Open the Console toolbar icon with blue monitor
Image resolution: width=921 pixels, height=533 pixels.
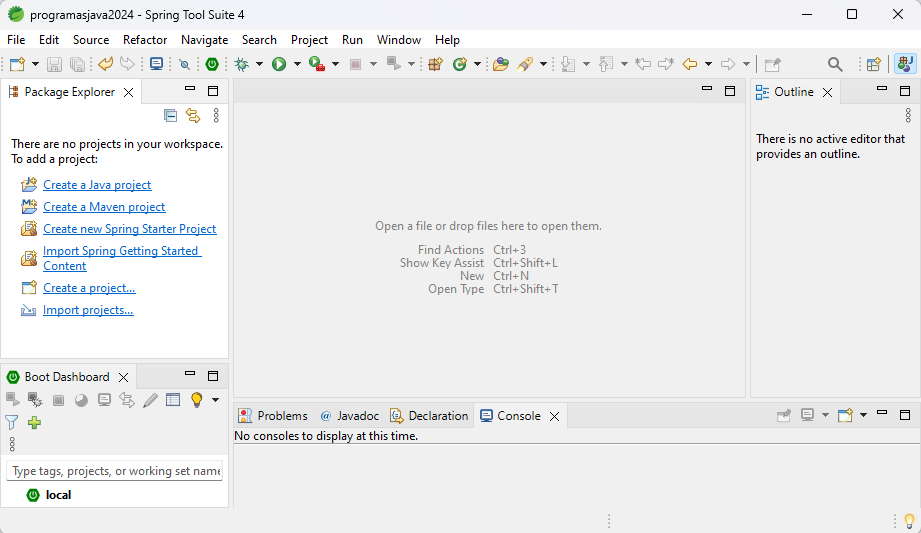(x=156, y=63)
